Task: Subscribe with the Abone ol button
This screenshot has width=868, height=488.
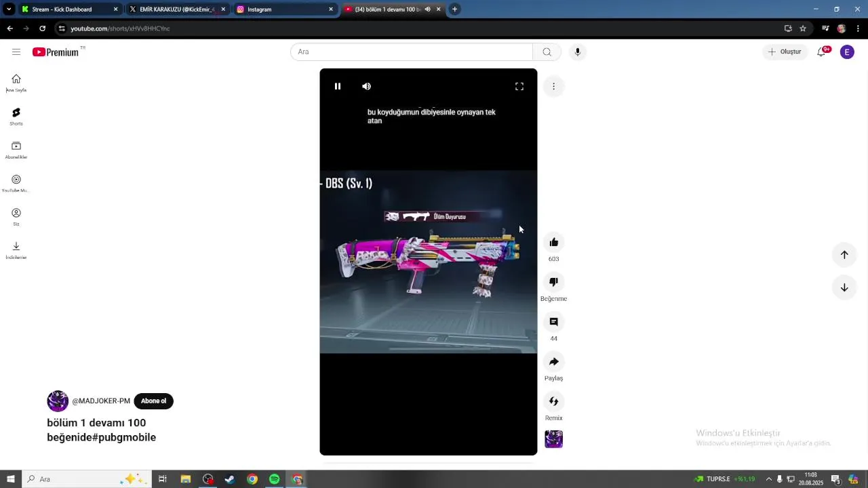Action: (x=153, y=401)
